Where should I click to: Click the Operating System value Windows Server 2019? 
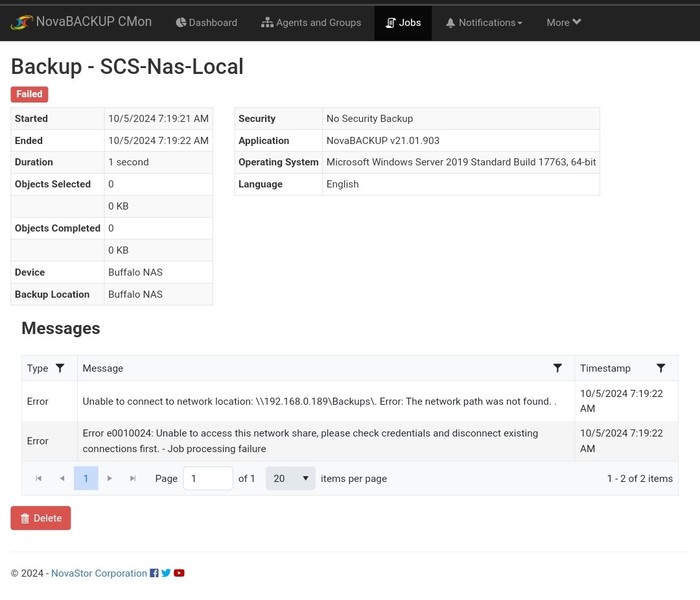point(461,162)
